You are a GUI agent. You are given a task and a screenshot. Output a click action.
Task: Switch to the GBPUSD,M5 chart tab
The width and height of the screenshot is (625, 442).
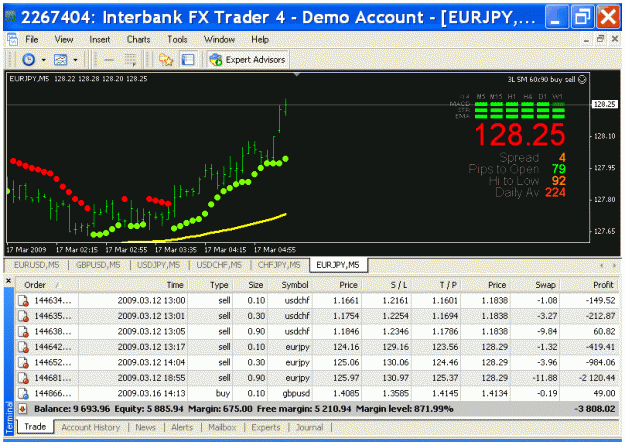click(x=98, y=265)
